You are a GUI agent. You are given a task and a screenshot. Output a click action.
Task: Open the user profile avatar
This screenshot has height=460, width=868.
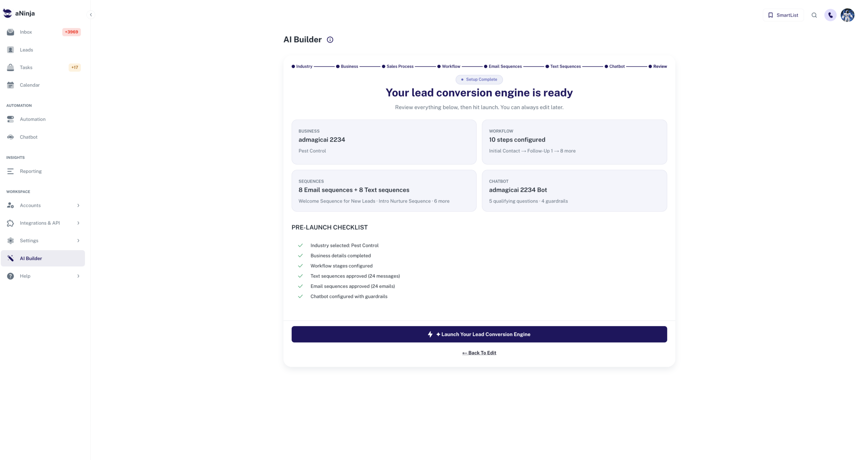tap(847, 15)
